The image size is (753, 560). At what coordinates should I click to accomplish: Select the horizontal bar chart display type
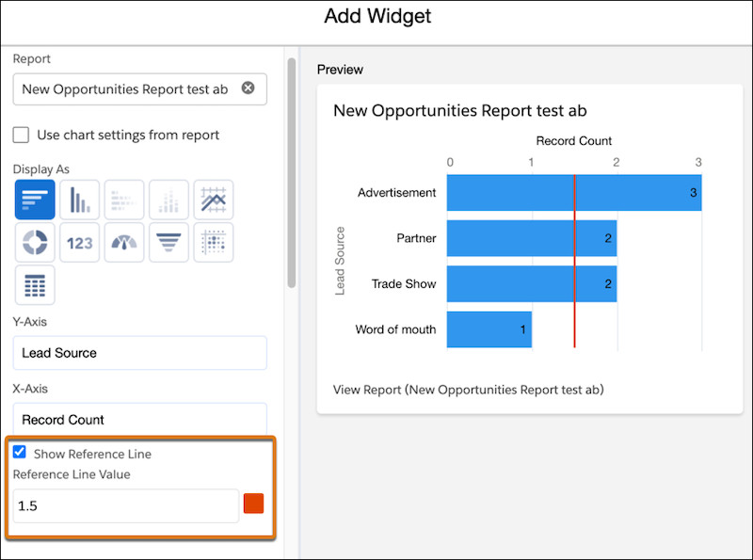coord(34,200)
